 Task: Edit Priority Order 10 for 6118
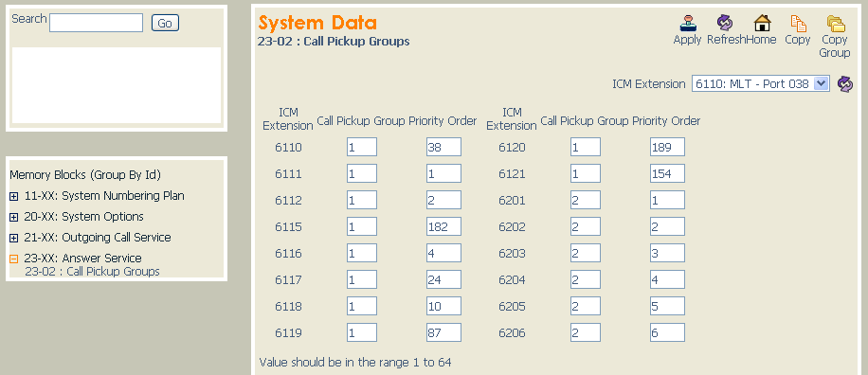(x=444, y=307)
